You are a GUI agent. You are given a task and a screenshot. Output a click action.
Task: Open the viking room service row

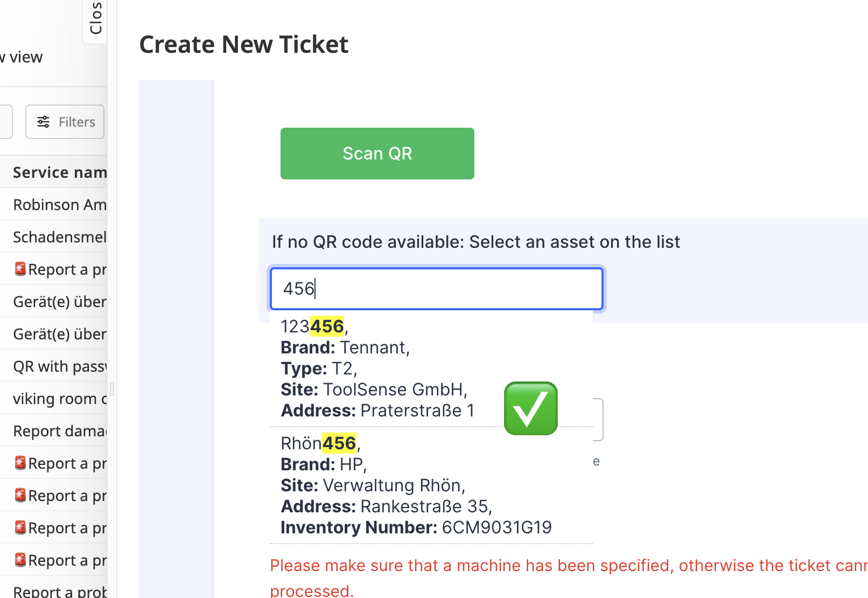point(59,399)
